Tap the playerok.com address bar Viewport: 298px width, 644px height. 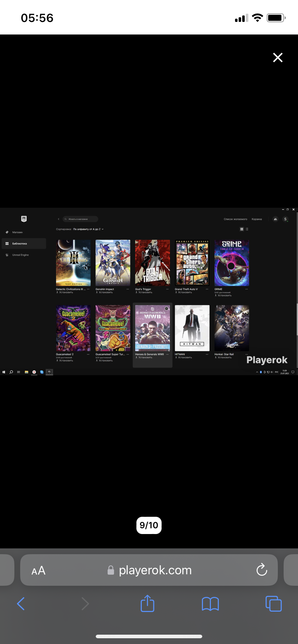point(149,570)
